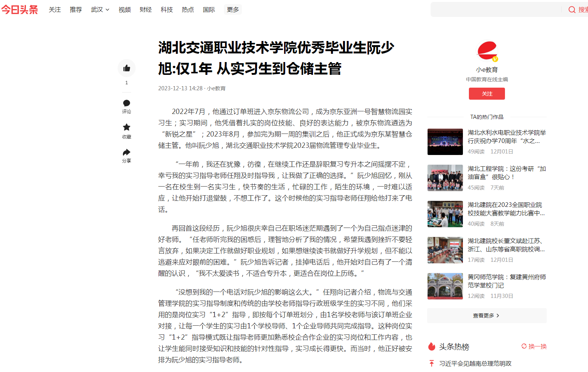Click the 头条热榜 flame icon
The height and width of the screenshot is (372, 588).
pyautogui.click(x=432, y=346)
